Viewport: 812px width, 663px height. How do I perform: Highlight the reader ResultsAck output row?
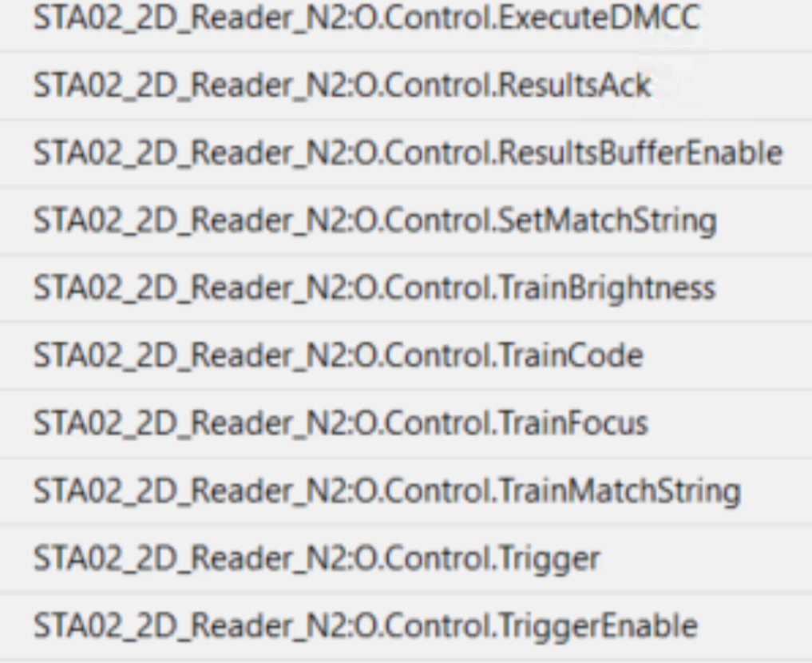click(x=342, y=85)
